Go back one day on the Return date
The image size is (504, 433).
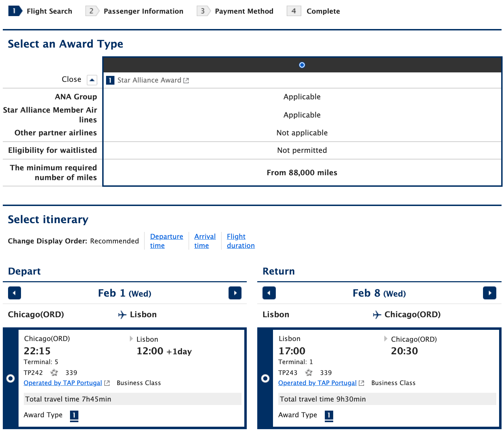pos(269,293)
